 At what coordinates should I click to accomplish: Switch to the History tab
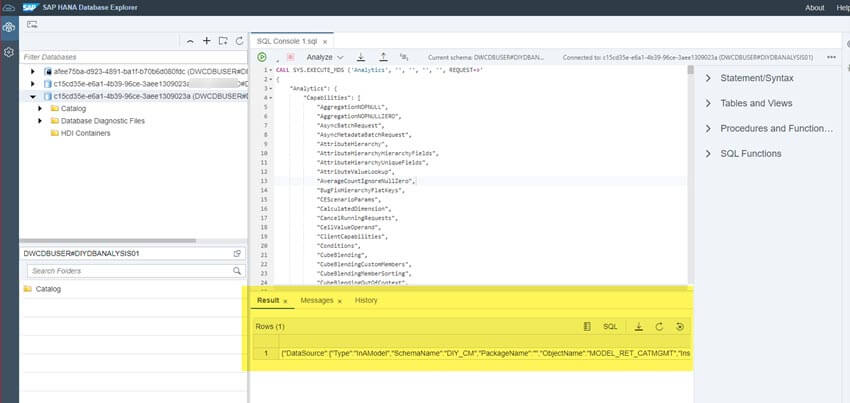click(x=366, y=300)
